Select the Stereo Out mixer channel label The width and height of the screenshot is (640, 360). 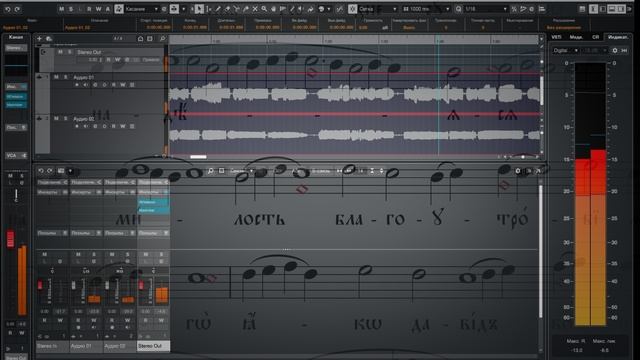point(153,346)
